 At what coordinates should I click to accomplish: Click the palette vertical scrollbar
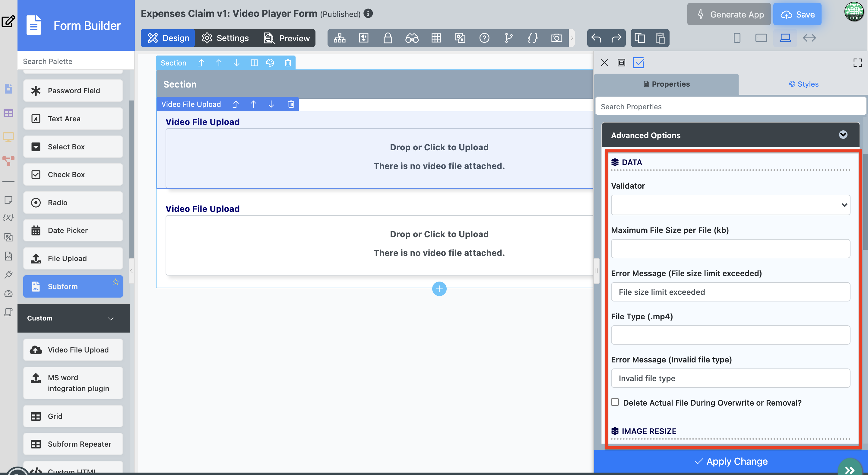pyautogui.click(x=132, y=179)
